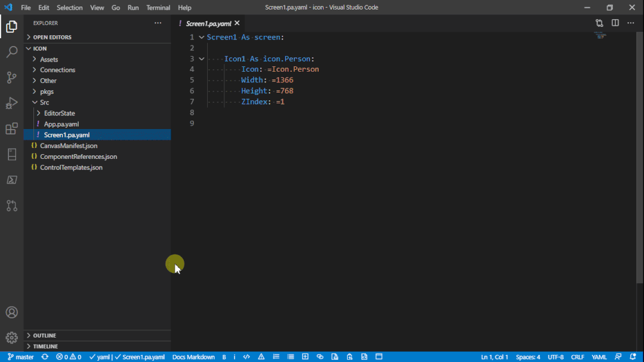The image size is (644, 362).
Task: Expand the Connections folder
Action: (57, 70)
